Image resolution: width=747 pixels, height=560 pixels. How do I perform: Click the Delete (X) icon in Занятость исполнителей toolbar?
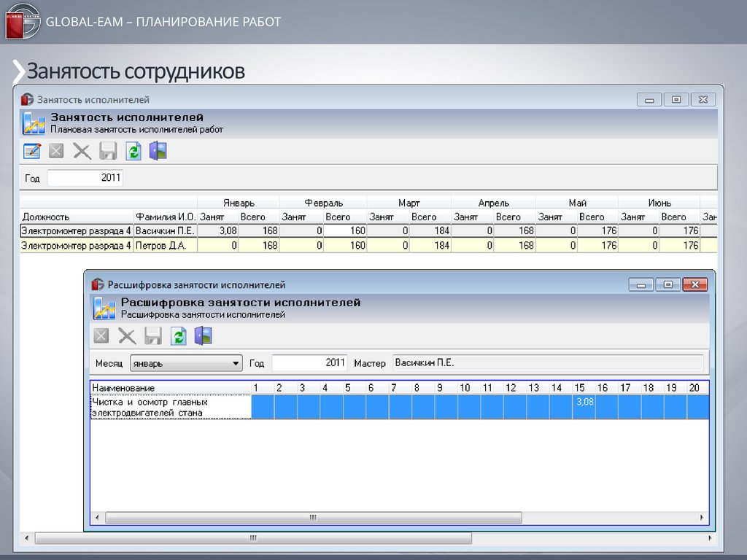coord(82,151)
